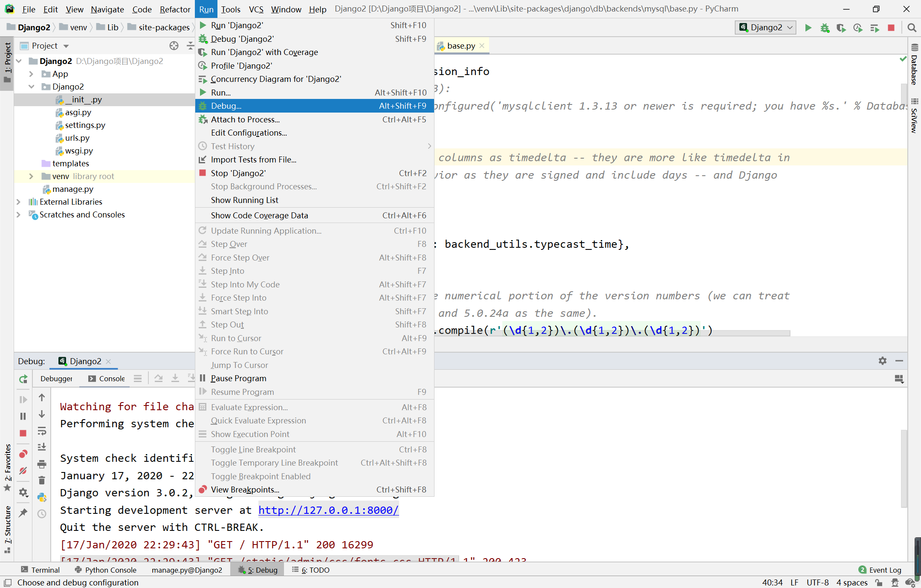Collapse the Django2 inner folder
The image size is (921, 588).
point(31,87)
